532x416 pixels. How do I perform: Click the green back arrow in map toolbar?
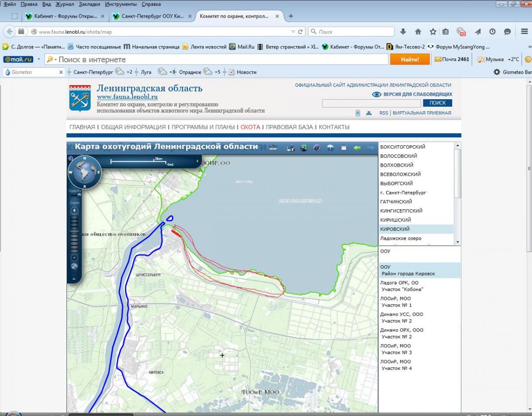click(x=357, y=148)
